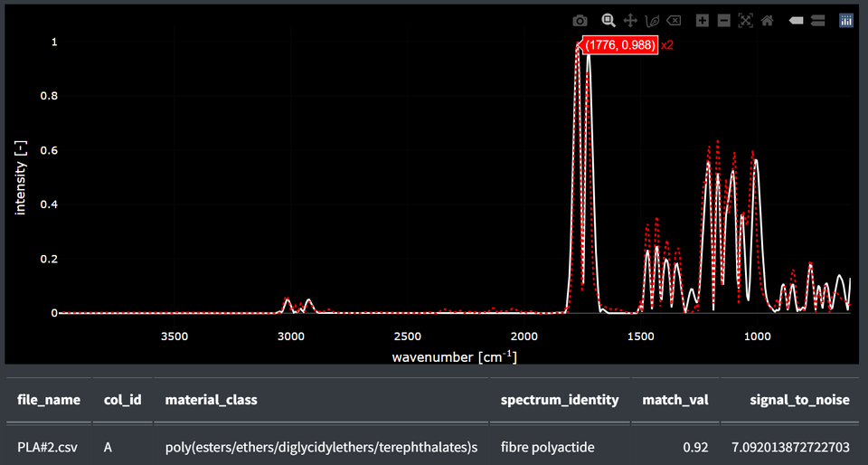Choose the draw freeform line tool
Image resolution: width=868 pixels, height=465 pixels.
(652, 21)
